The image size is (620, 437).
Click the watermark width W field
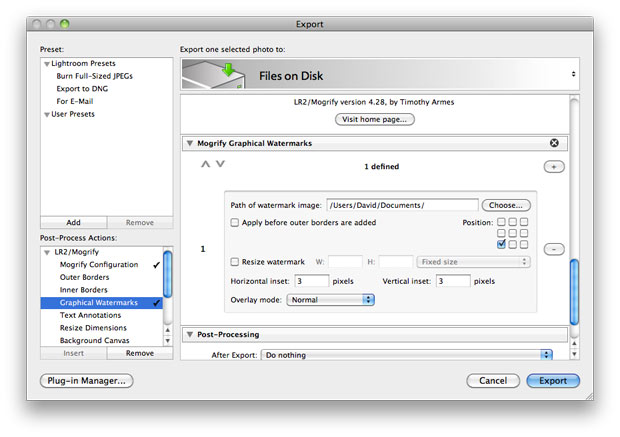tap(345, 262)
